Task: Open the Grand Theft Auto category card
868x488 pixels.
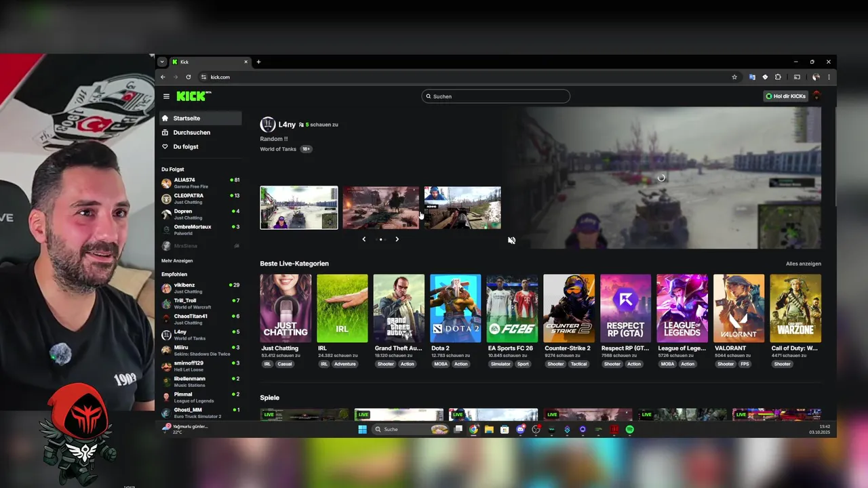Action: [399, 308]
